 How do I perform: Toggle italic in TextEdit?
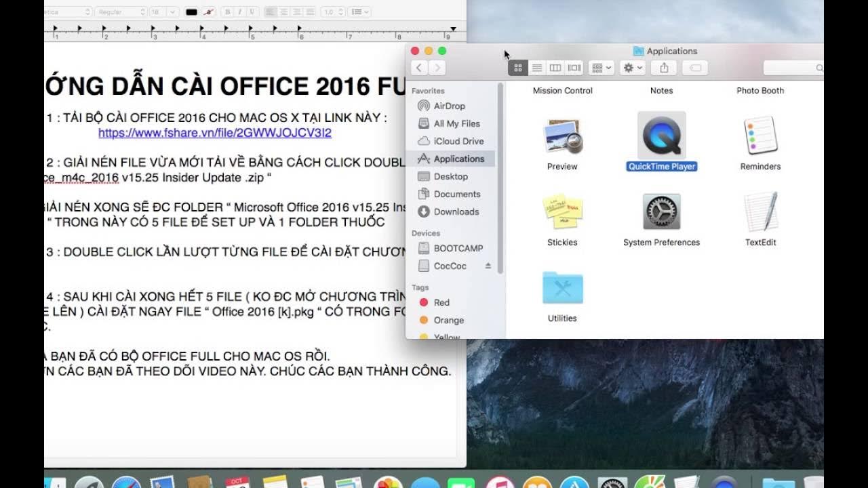pos(239,12)
